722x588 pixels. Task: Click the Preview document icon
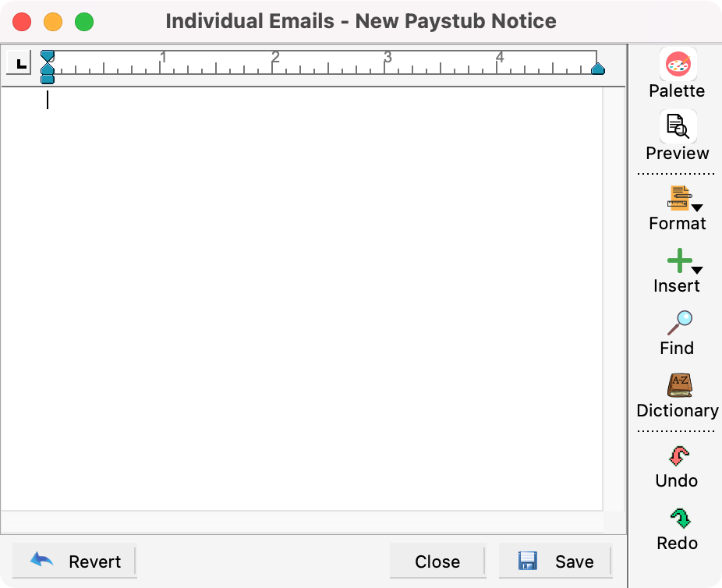point(677,127)
